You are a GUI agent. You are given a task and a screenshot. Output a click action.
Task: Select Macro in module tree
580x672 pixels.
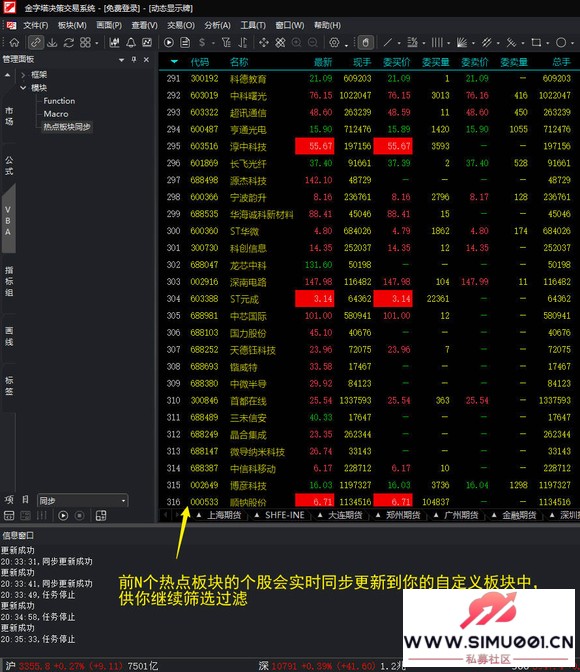tap(56, 114)
